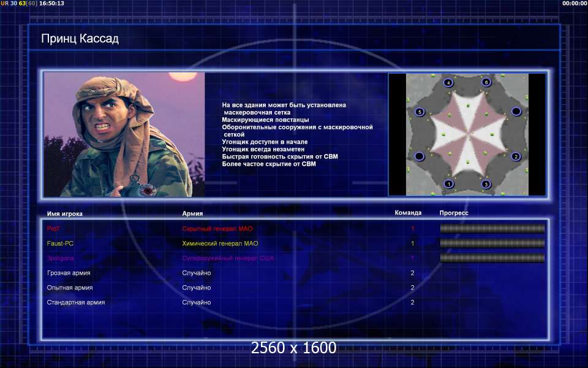This screenshot has height=368, width=588.
Task: Click the Команда column header
Action: click(408, 213)
